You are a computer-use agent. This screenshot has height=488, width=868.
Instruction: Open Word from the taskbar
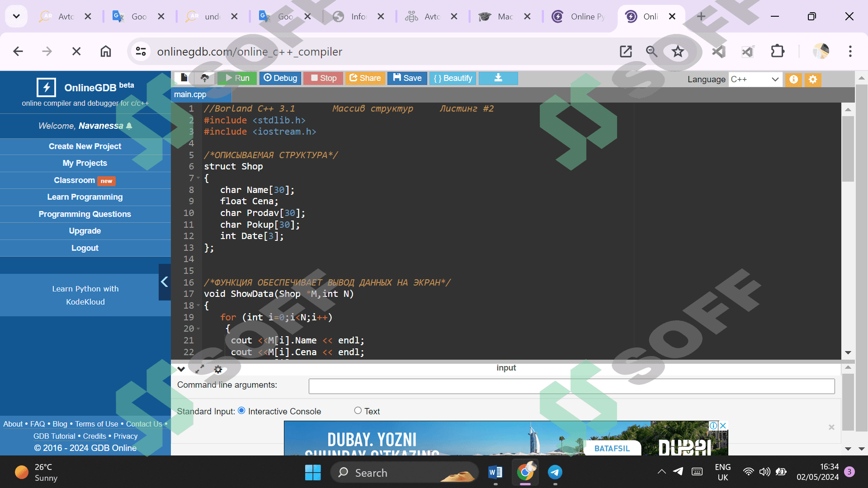[x=495, y=473]
